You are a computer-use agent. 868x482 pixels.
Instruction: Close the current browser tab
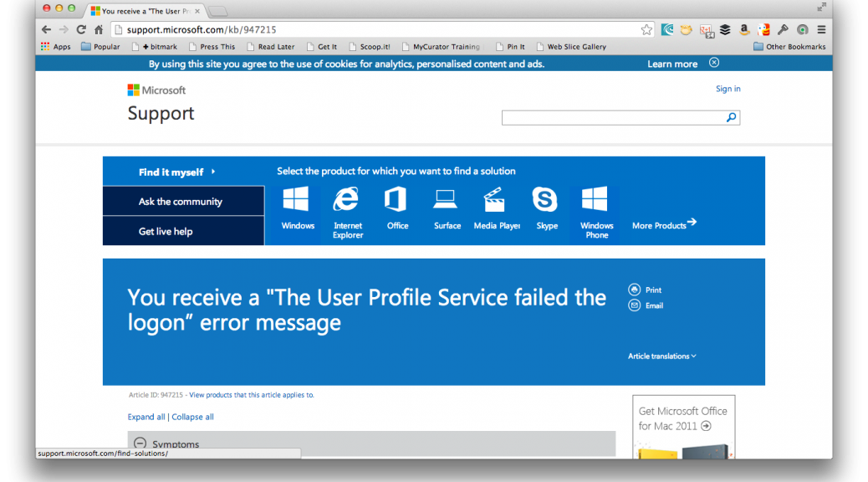[197, 11]
